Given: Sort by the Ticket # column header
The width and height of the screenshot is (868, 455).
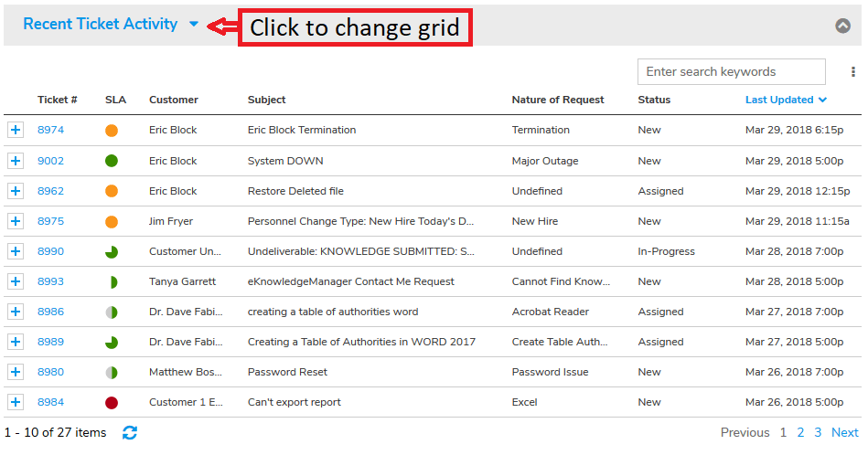Looking at the screenshot, I should pyautogui.click(x=57, y=101).
